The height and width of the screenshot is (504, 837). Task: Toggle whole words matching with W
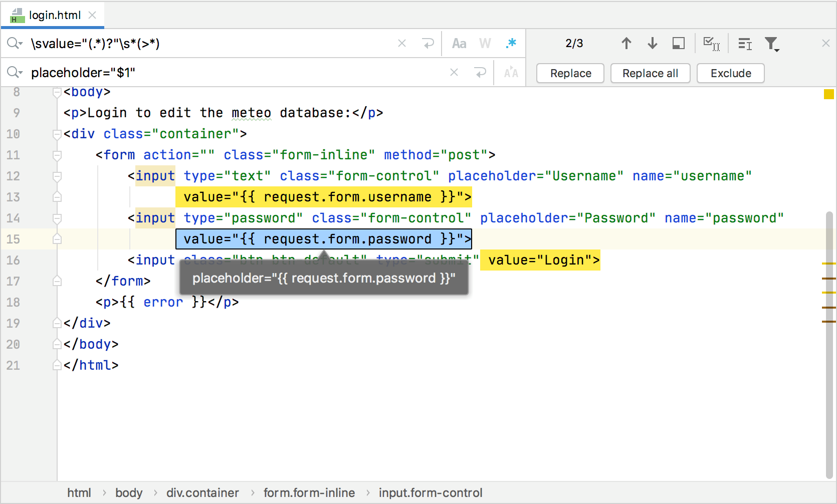[x=485, y=44]
